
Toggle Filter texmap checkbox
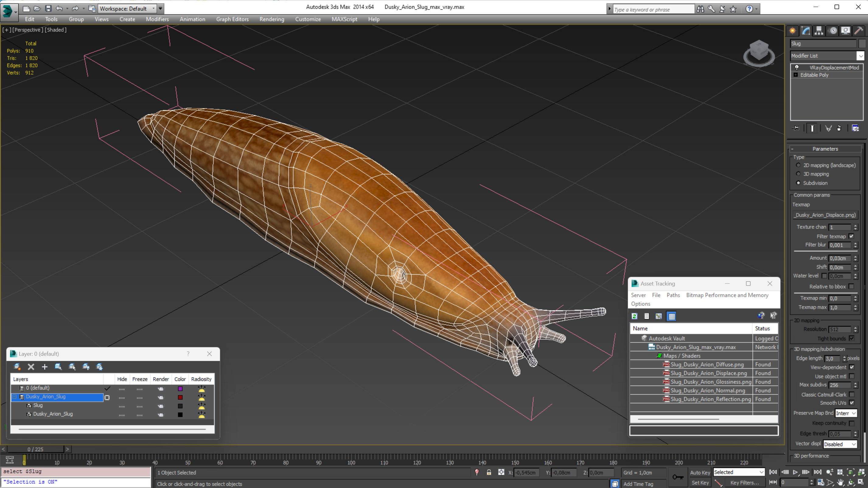pyautogui.click(x=852, y=237)
